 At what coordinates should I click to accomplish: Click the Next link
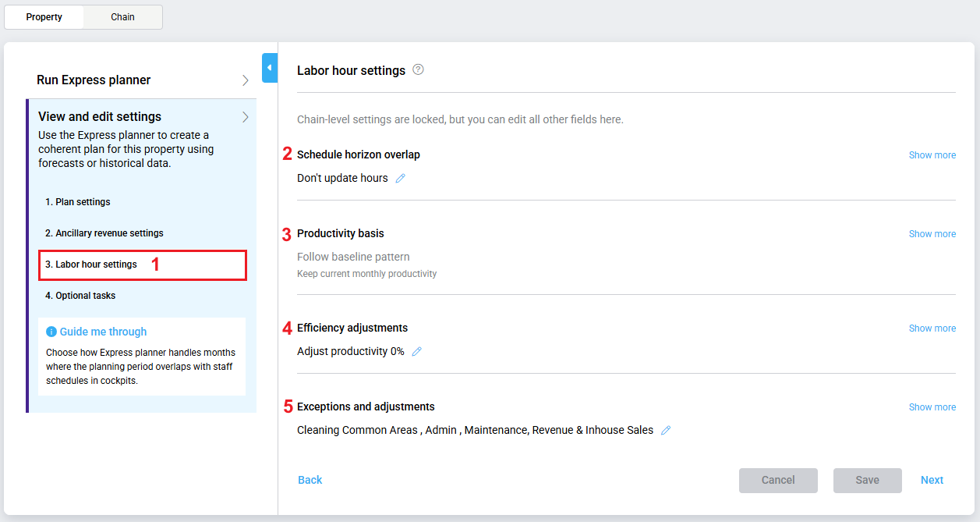[x=932, y=480]
